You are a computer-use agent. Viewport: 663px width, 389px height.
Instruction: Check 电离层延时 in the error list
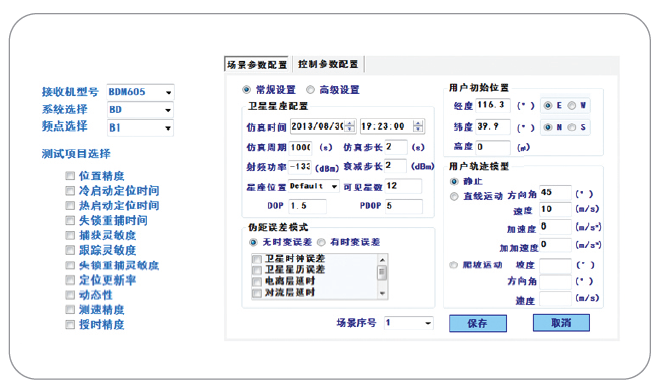click(x=257, y=281)
